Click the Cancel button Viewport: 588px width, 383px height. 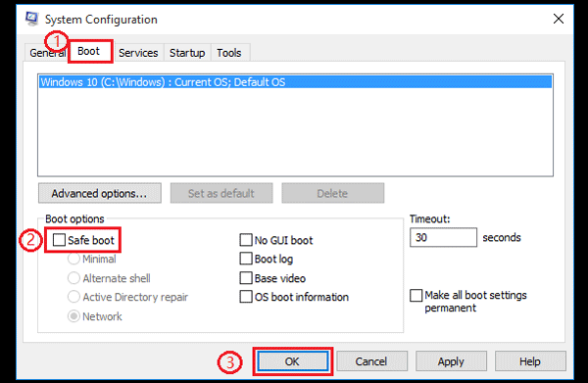click(371, 361)
